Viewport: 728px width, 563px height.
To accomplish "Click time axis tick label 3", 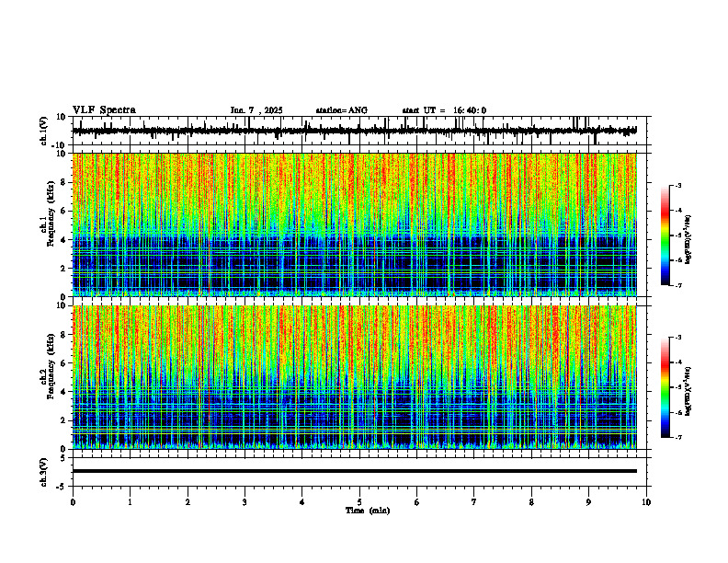I will [245, 502].
